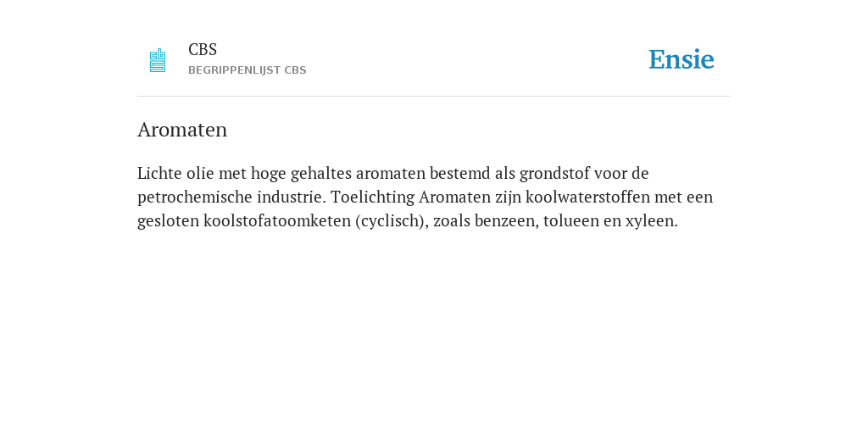Screen dimensions: 868x434
Task: Click the word 'xyleen' at the end of the text
Action: pyautogui.click(x=652, y=221)
